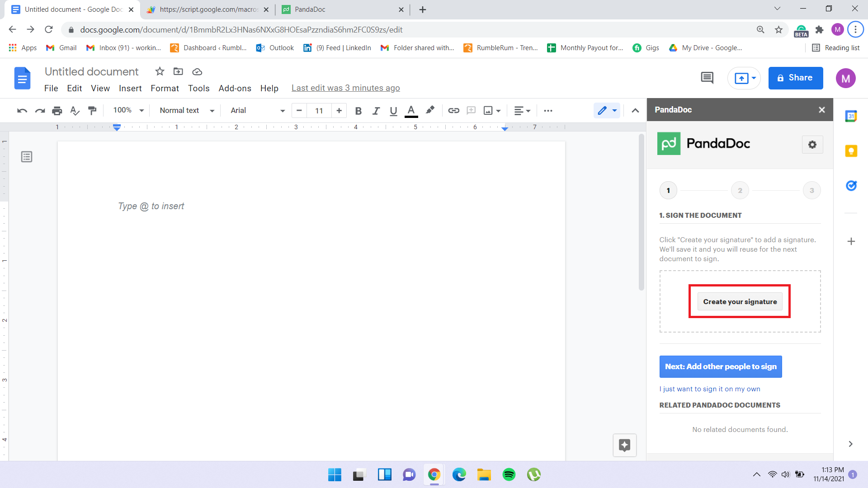Open the zoom 100% dropdown
This screenshot has width=868, height=488.
tap(128, 110)
